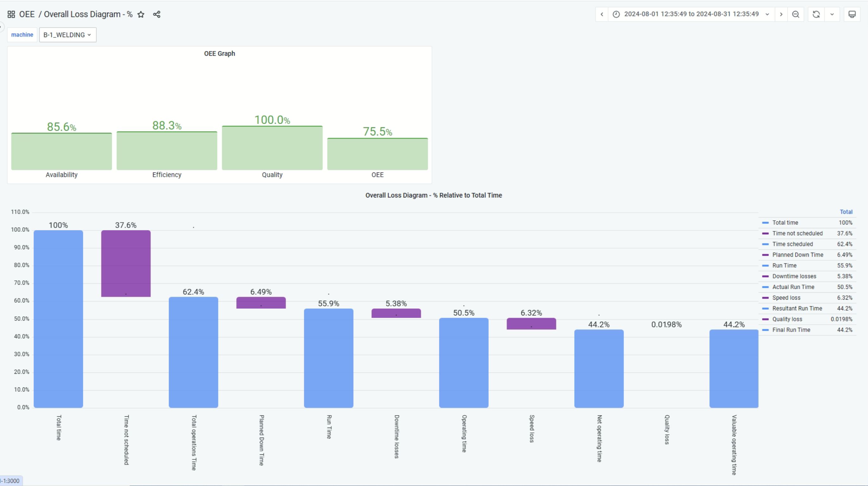This screenshot has height=486, width=868.
Task: Star this dashboard as favorite
Action: coord(141,14)
